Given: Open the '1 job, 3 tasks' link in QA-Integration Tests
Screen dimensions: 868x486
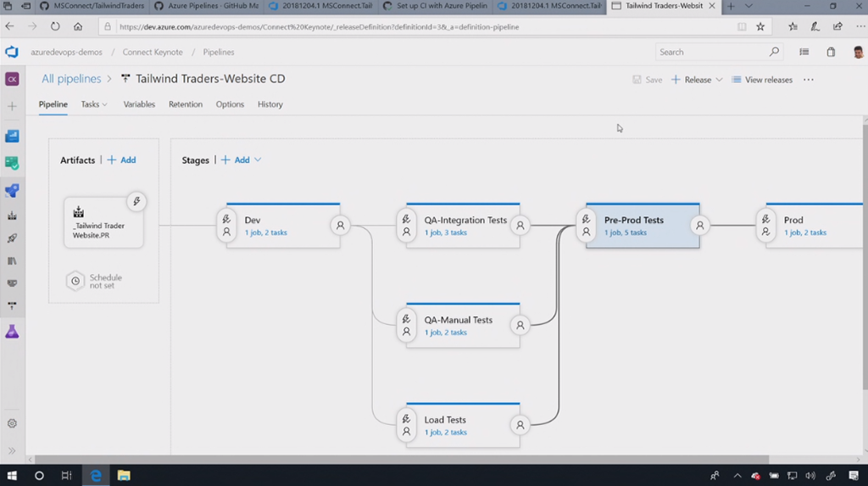Looking at the screenshot, I should pos(446,232).
